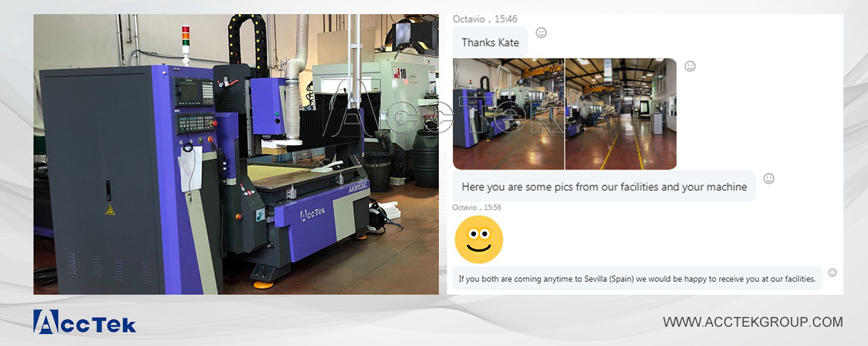Screen dimensions: 868x346
Task: Open the left shared photo of the purple machine
Action: tap(508, 114)
